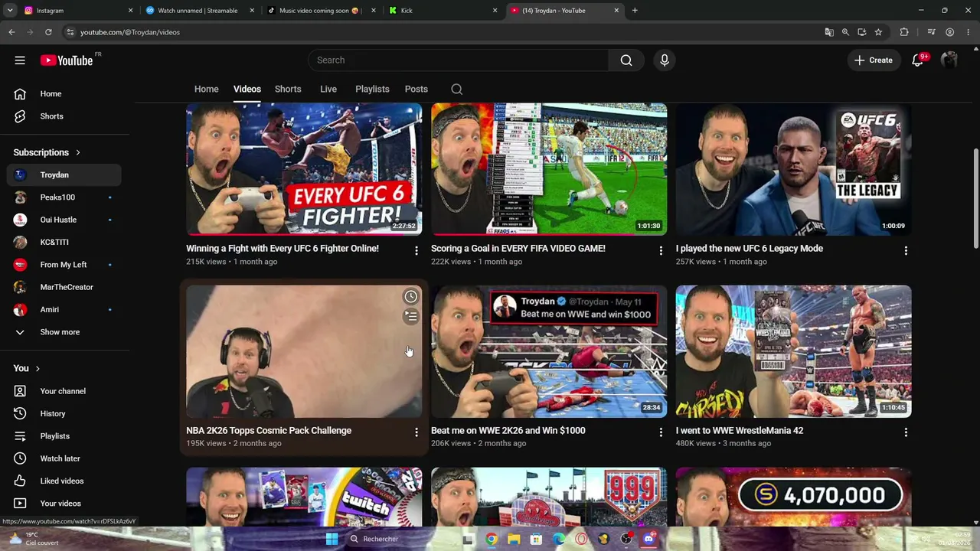Launch Chrome from the taskbar
Viewport: 980px width, 551px height.
click(492, 539)
